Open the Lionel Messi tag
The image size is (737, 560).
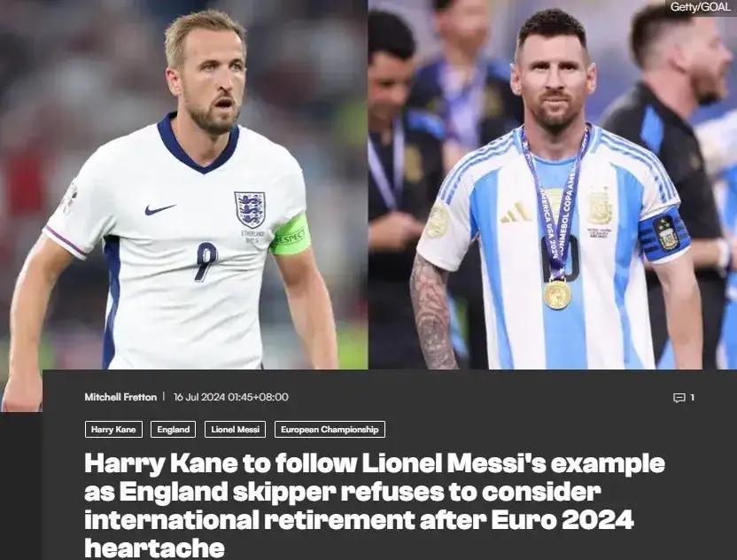click(235, 429)
